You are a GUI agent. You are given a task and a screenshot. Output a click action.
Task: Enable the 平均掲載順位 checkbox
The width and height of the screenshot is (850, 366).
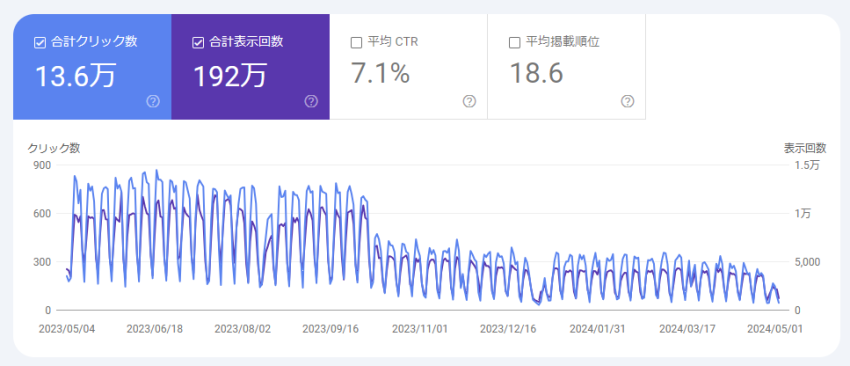(514, 43)
